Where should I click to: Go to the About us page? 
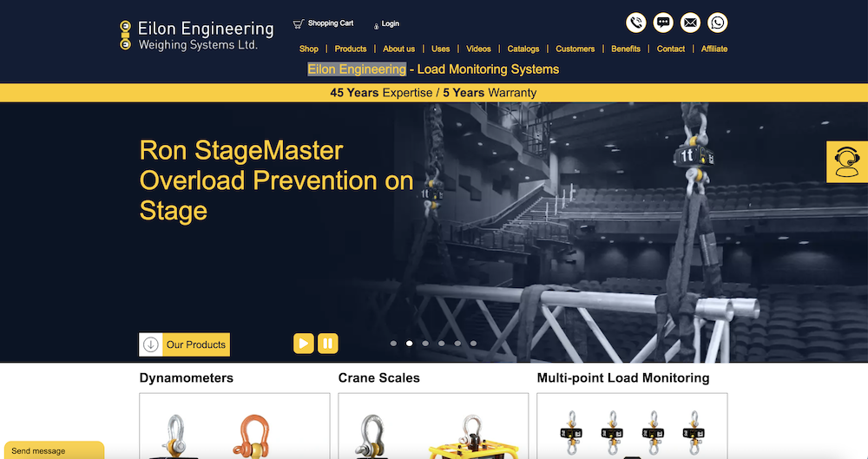(398, 49)
